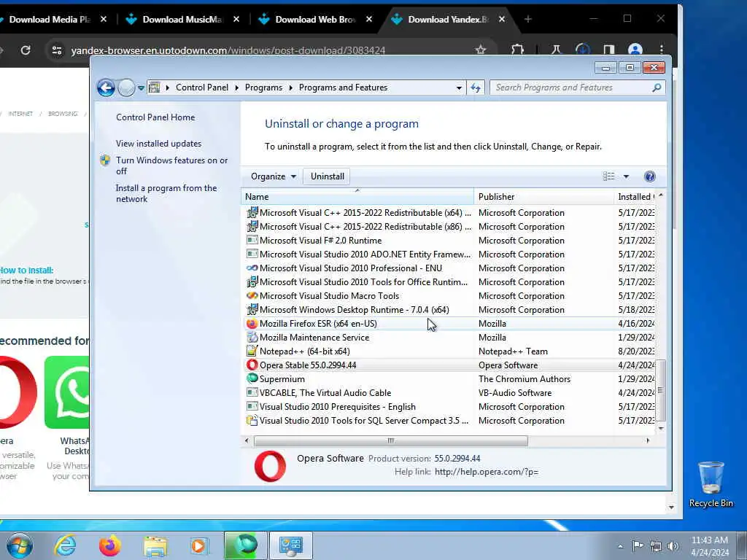The width and height of the screenshot is (747, 560).
Task: Switch to the Download Media Player browser tab
Action: 49,20
